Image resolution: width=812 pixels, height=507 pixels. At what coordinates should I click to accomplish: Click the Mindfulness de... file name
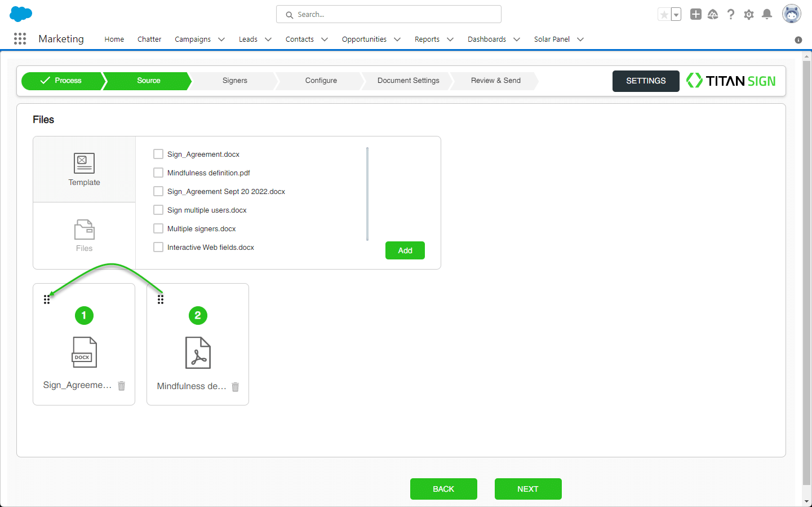pos(192,386)
